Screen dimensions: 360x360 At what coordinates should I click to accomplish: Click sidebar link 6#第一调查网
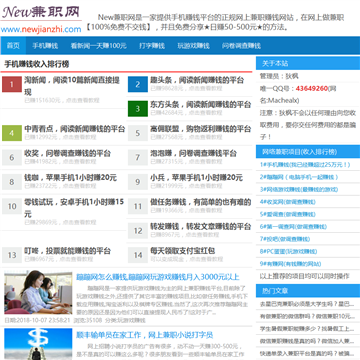click(293, 227)
